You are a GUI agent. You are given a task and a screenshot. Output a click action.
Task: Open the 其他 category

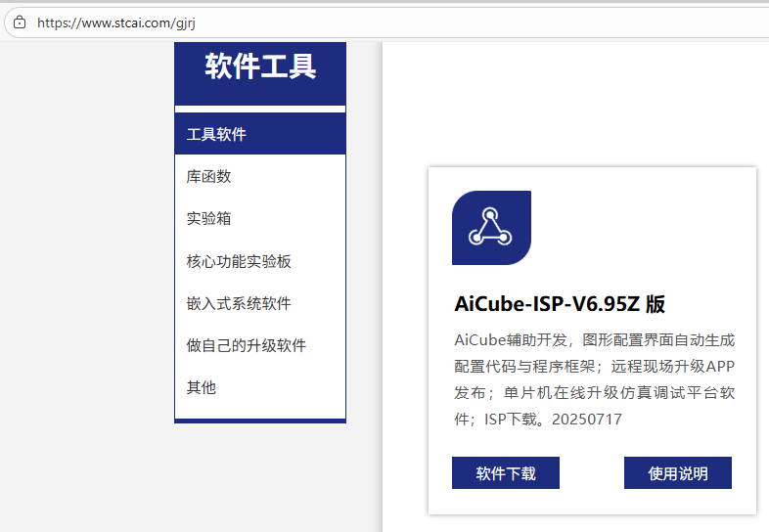point(260,387)
